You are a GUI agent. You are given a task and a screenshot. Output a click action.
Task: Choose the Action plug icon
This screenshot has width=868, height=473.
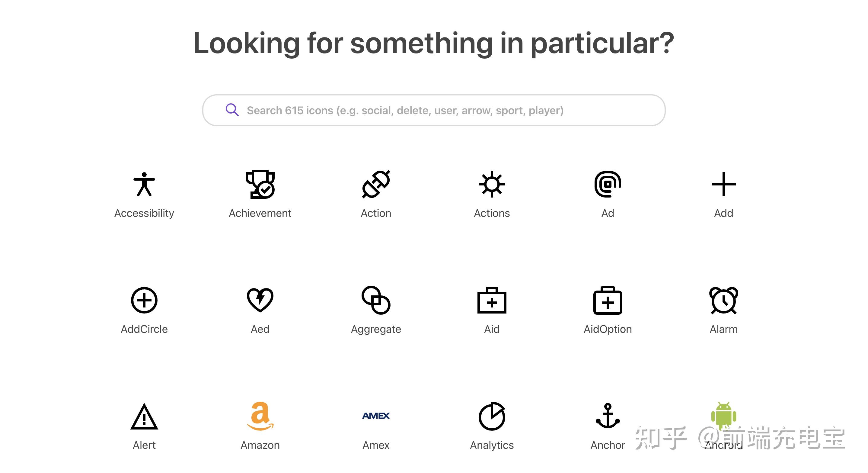(376, 184)
